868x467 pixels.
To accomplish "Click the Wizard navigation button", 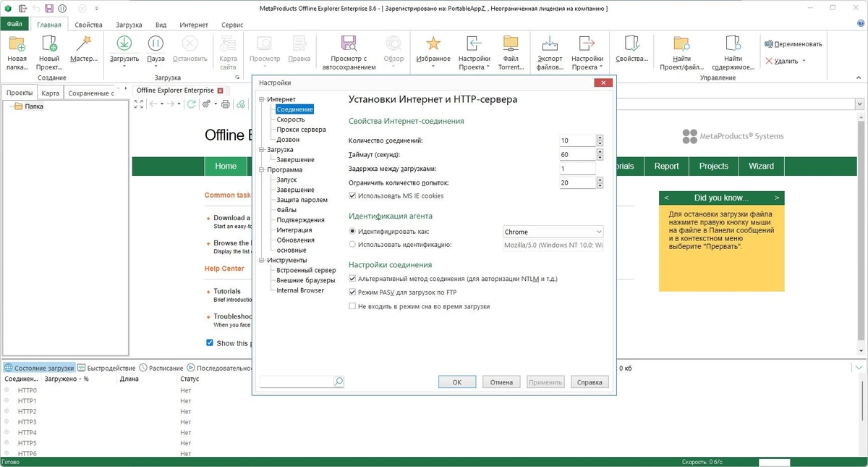I will (x=761, y=166).
